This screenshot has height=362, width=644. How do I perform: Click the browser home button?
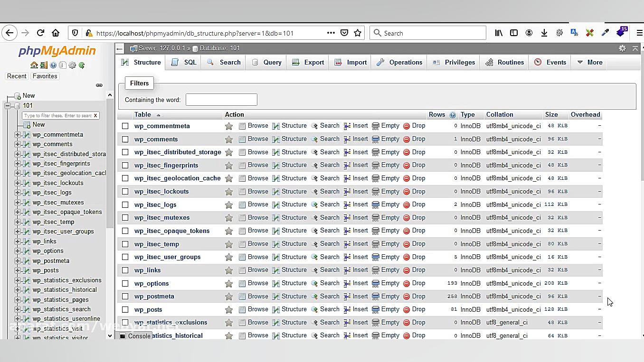coord(56,33)
